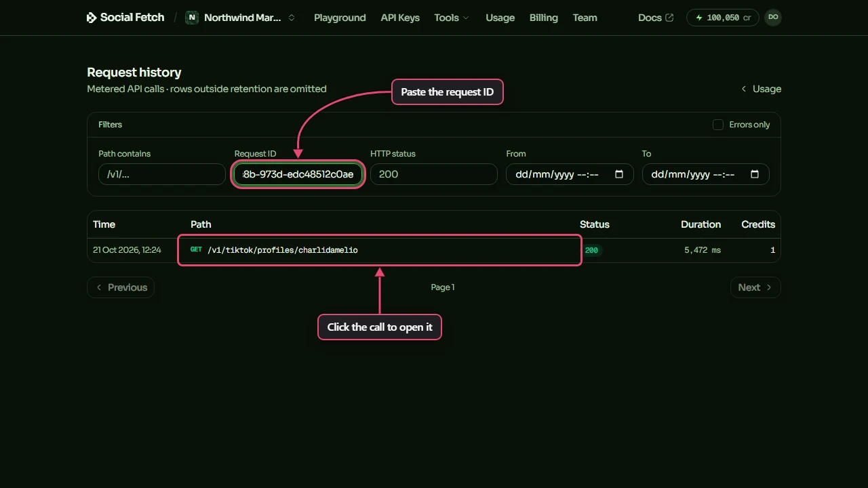This screenshot has width=868, height=488.
Task: Click the external link icon beside Docs
Action: [670, 18]
